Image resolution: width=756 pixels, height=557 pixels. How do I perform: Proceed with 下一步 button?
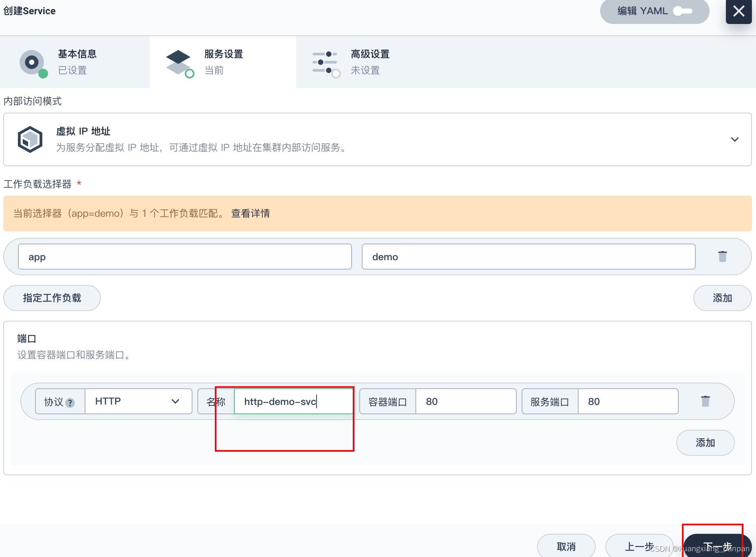[717, 546]
